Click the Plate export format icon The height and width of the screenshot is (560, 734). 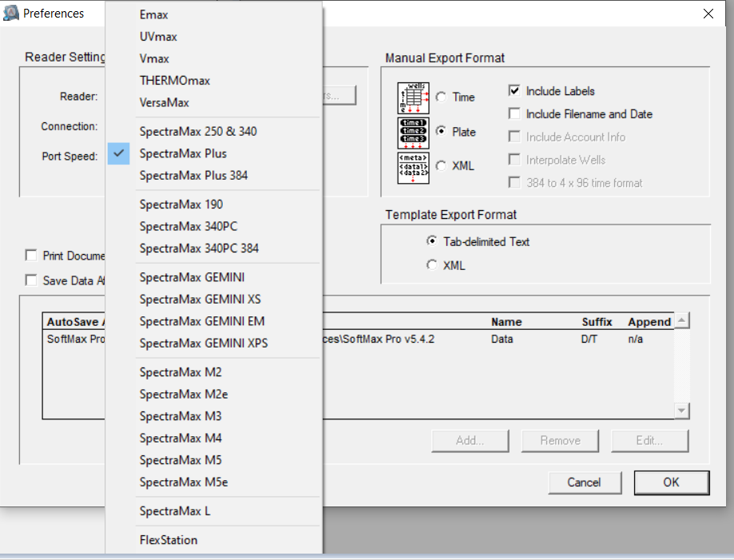click(x=413, y=133)
